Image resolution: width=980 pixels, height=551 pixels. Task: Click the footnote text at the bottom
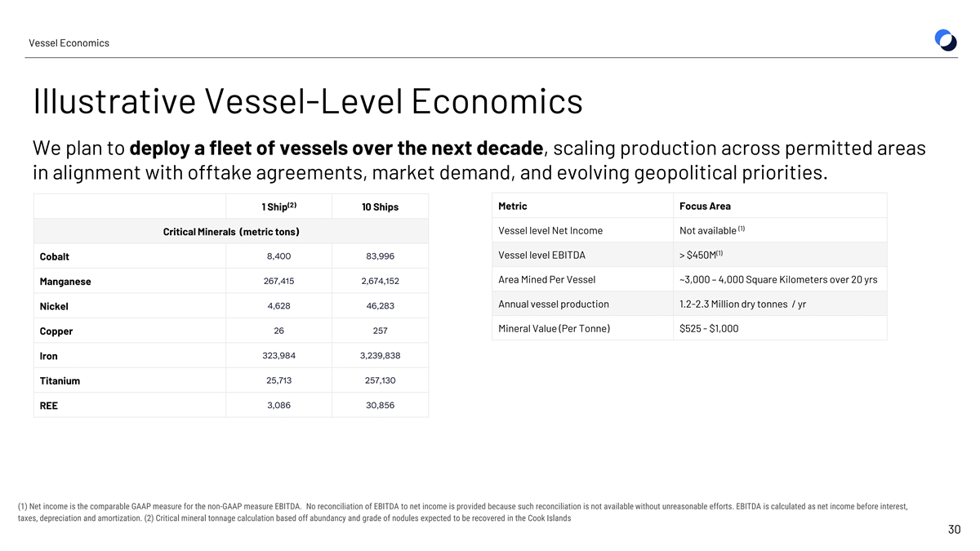pyautogui.click(x=461, y=513)
